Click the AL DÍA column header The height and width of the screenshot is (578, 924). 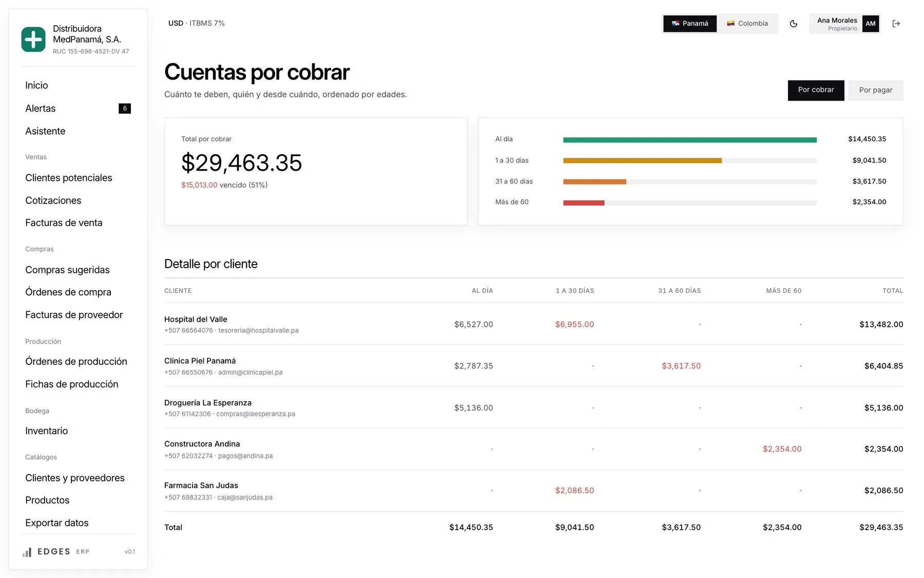pyautogui.click(x=482, y=291)
